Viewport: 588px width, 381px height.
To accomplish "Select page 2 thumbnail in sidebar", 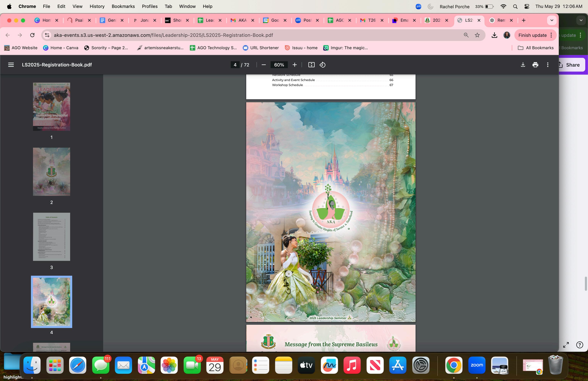I will click(51, 172).
